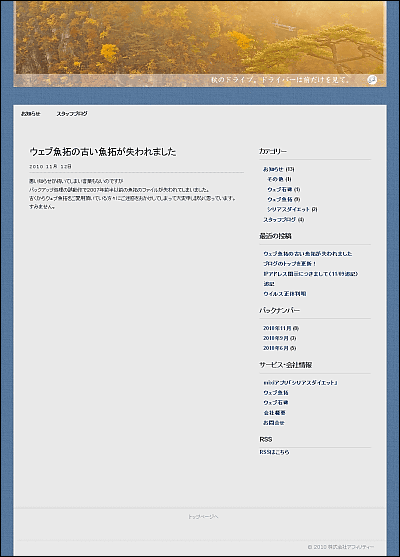Open recent post about IPアドレス開示
Screen dimensions: 400x557
(310, 274)
